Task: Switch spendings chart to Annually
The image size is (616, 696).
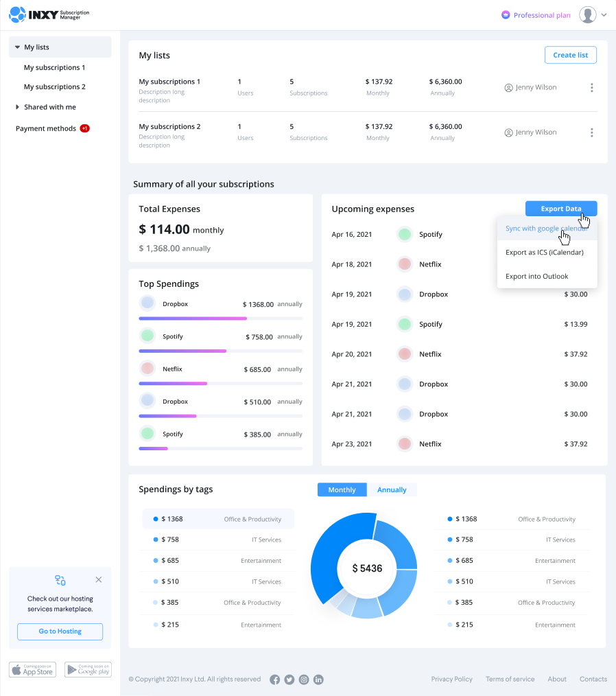Action: click(392, 490)
